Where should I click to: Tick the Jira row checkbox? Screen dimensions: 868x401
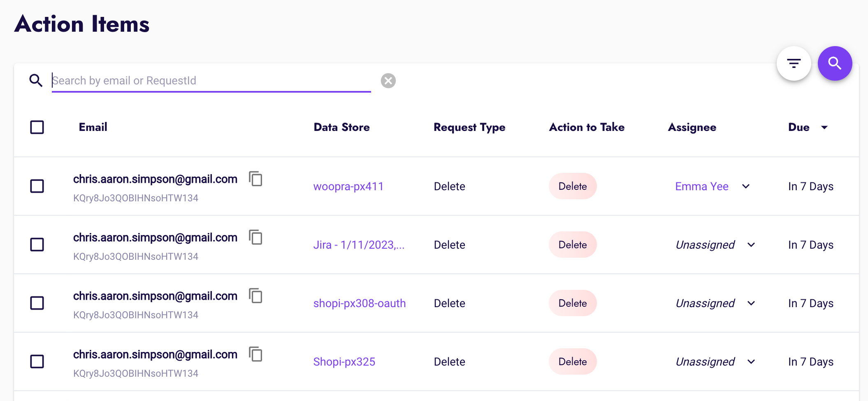pyautogui.click(x=37, y=245)
